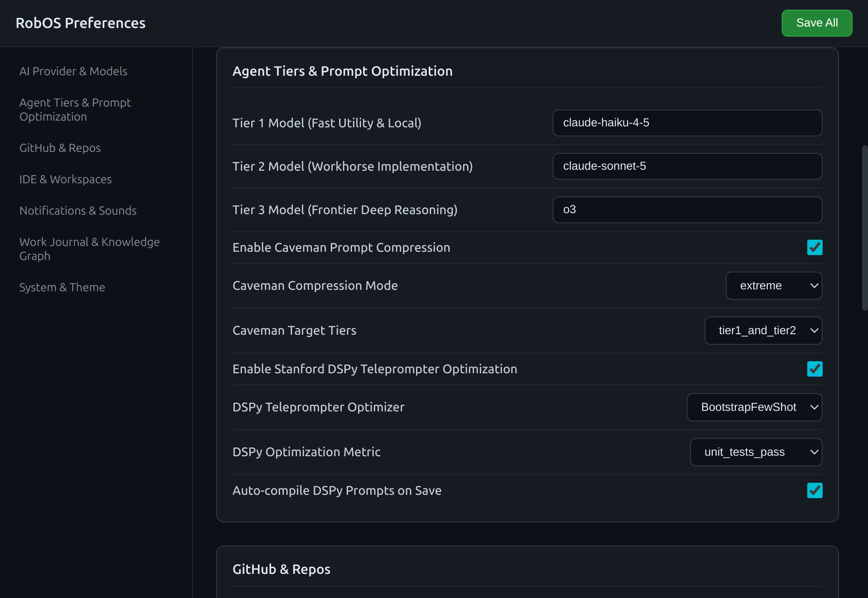Image resolution: width=868 pixels, height=598 pixels.
Task: Click the Caveman Compression Mode label
Action: tap(315, 286)
